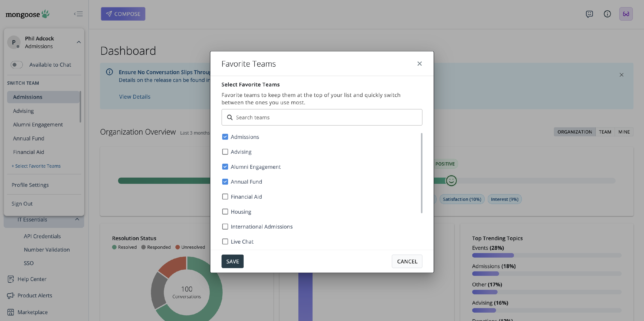Click the Help Center sidebar icon

click(x=11, y=279)
